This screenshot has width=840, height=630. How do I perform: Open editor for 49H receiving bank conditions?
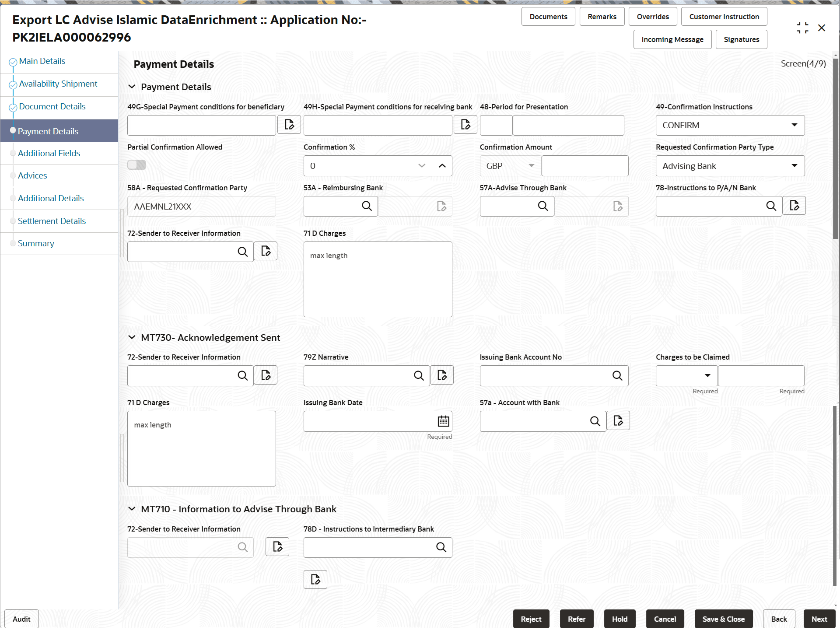pyautogui.click(x=465, y=125)
